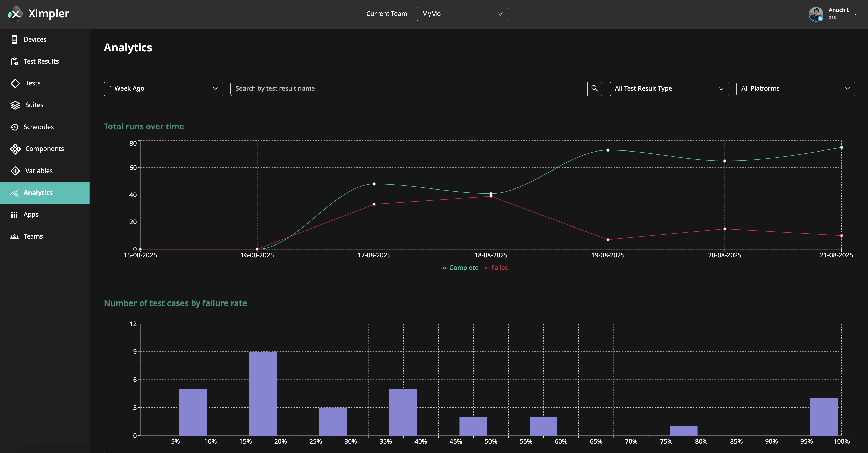Open the Devices sidebar icon
868x453 pixels.
point(15,39)
